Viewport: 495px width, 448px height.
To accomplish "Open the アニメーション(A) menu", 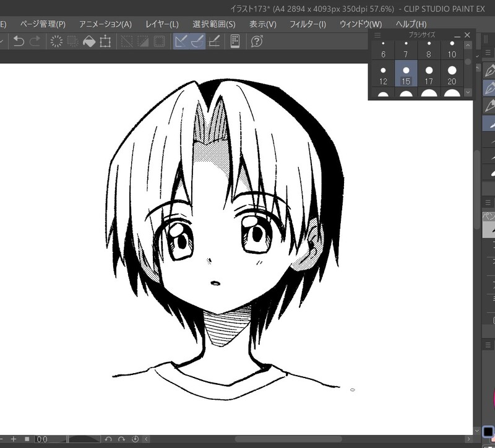I will (x=105, y=24).
